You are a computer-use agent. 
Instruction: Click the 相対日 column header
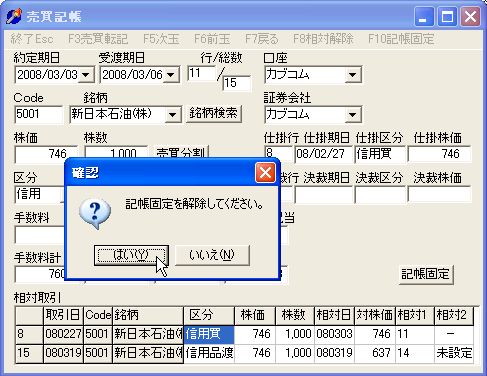point(334,315)
